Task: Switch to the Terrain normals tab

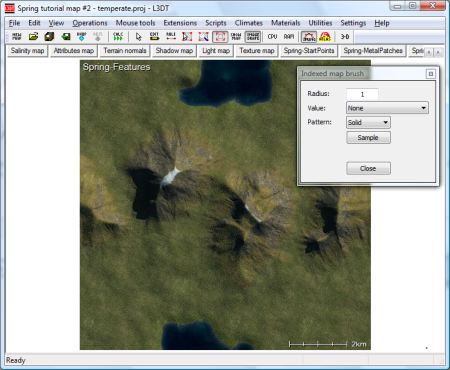Action: pyautogui.click(x=125, y=51)
